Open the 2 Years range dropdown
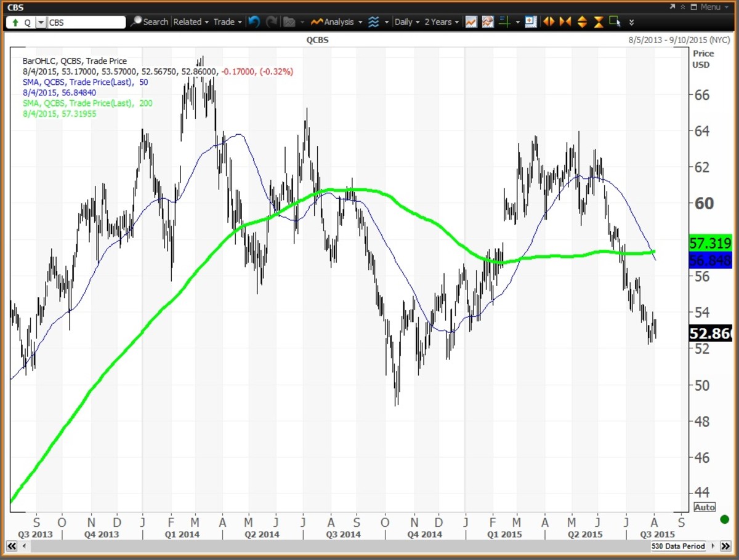Viewport: 739px width, 560px height. point(442,22)
